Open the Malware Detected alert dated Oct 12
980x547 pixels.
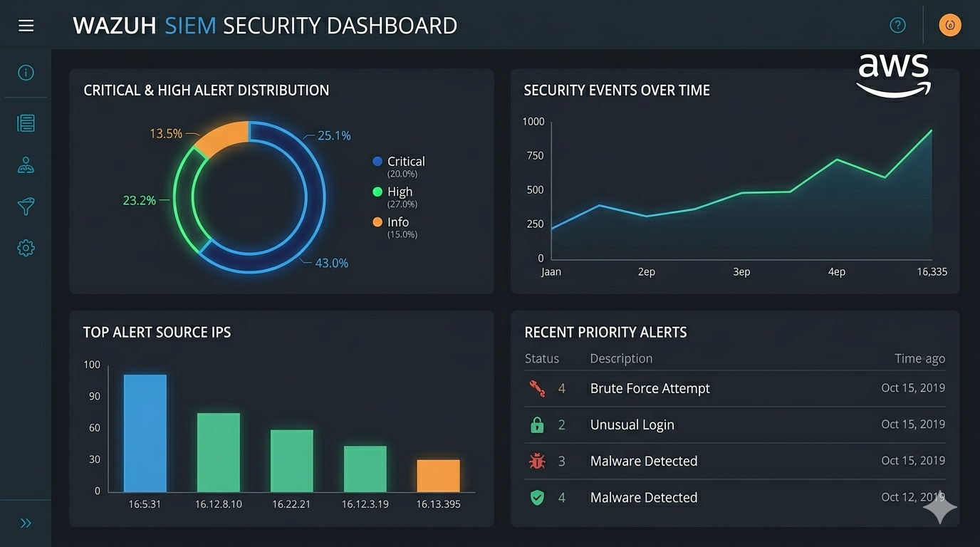[x=735, y=497]
